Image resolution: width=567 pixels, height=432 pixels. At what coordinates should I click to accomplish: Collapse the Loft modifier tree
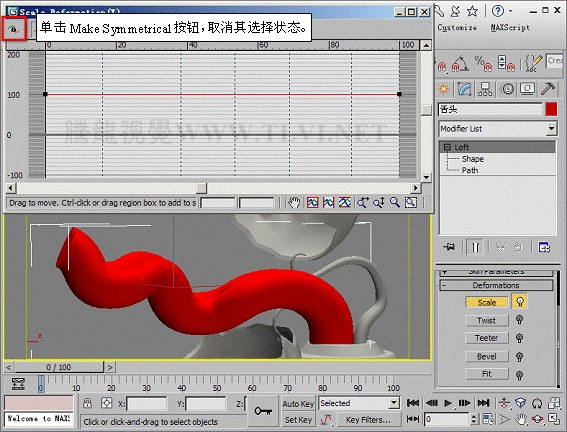tap(447, 147)
